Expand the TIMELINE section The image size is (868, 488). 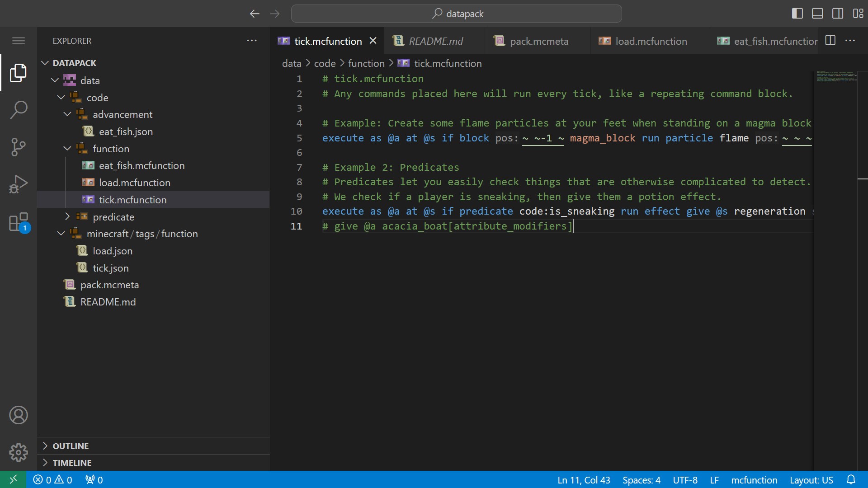(x=153, y=463)
